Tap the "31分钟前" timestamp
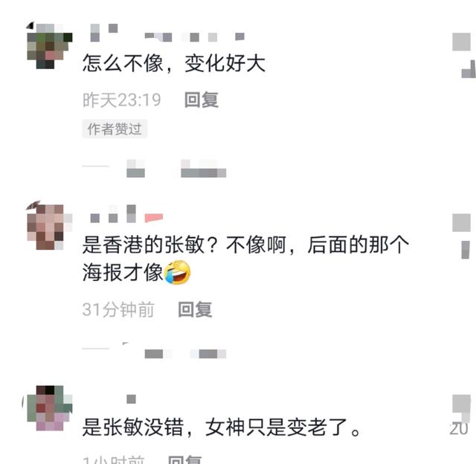 [118, 309]
